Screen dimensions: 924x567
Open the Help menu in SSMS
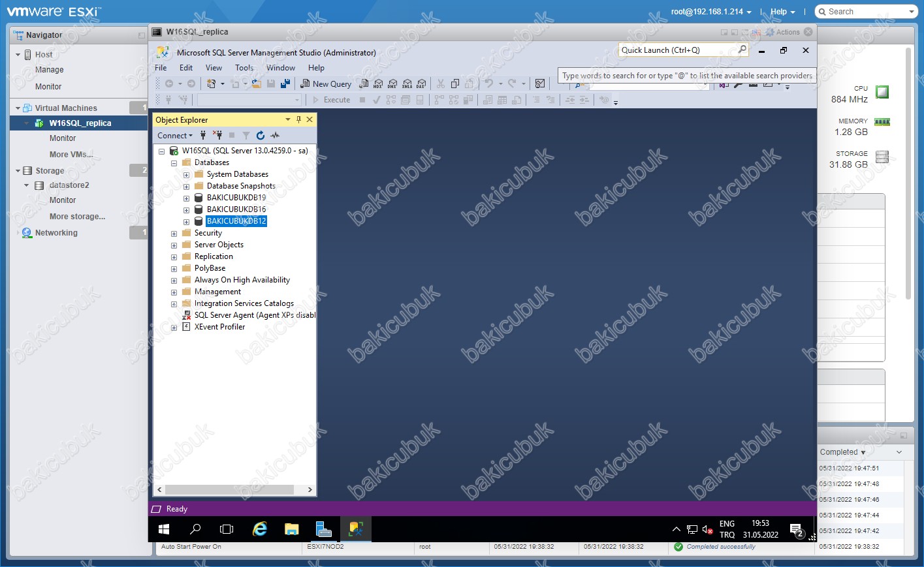(x=316, y=67)
